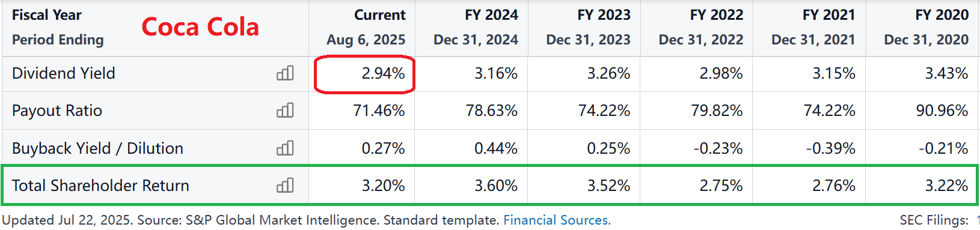Click the red Coca Cola title text
Viewport: 980px width, 230px height.
(x=200, y=27)
